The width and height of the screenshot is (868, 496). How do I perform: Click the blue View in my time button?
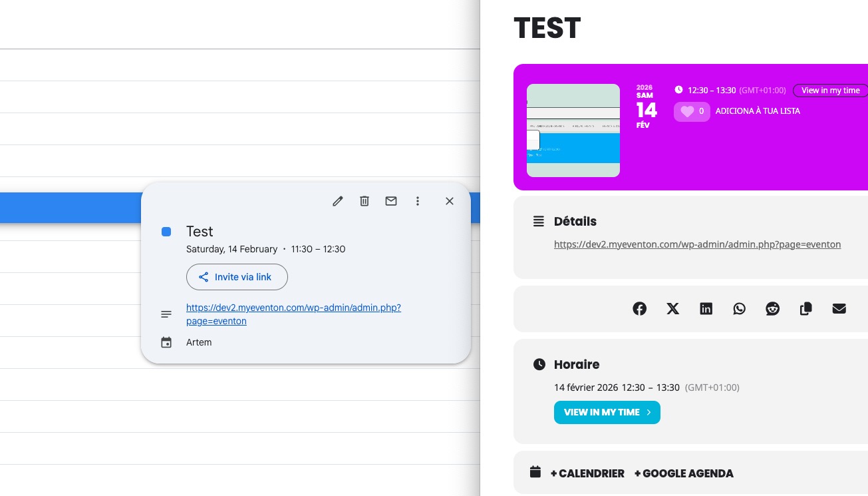607,412
